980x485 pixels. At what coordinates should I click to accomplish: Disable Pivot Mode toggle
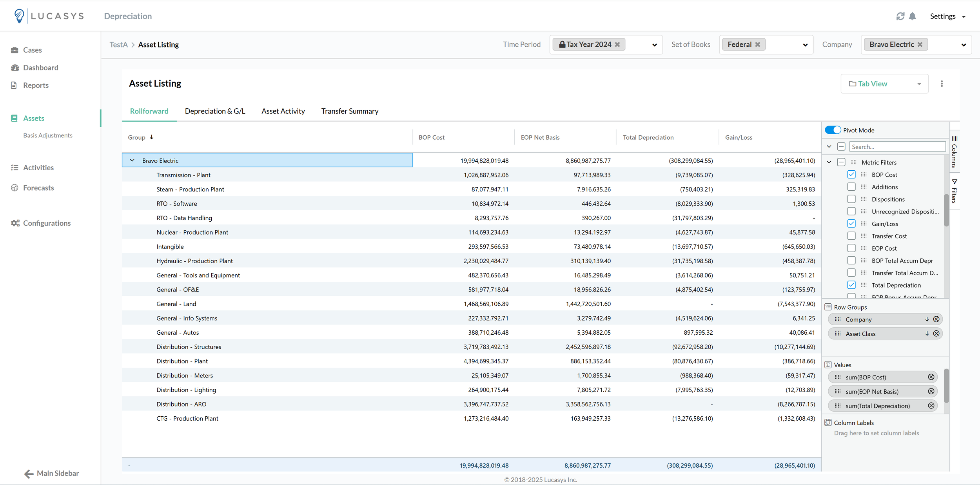pyautogui.click(x=833, y=130)
